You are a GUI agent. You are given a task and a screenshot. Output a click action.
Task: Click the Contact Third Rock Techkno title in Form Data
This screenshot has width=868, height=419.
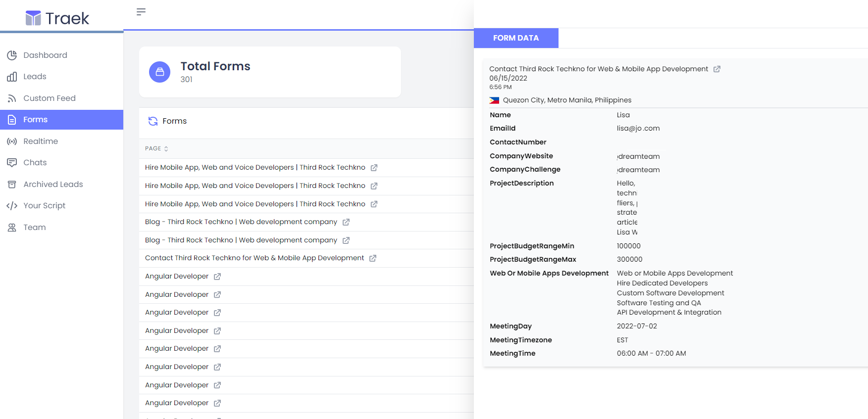coord(599,69)
